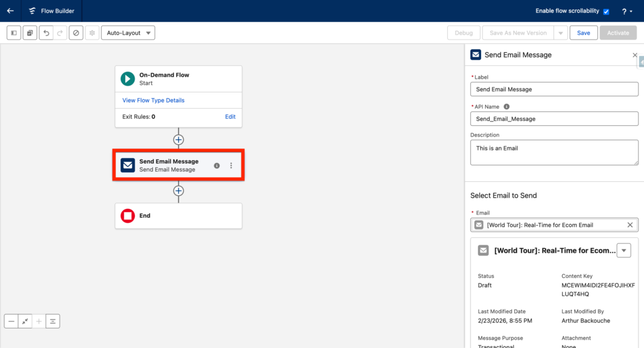Open the Auto-Layout dropdown
The width and height of the screenshot is (644, 348).
click(x=128, y=33)
